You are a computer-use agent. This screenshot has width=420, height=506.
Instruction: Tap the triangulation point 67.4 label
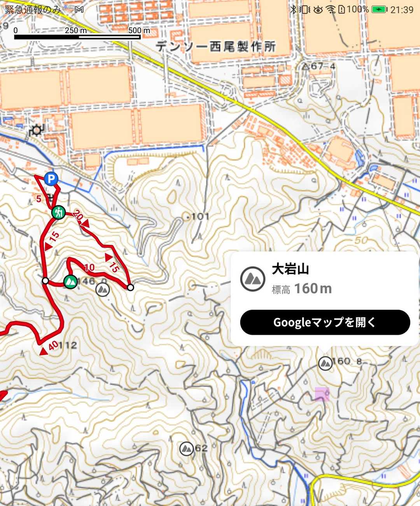pyautogui.click(x=319, y=66)
